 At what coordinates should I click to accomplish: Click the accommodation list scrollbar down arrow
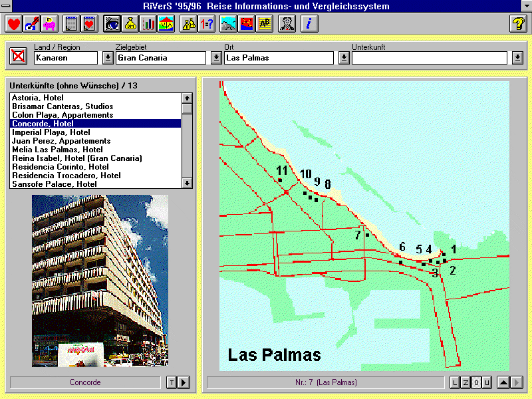[x=187, y=183]
